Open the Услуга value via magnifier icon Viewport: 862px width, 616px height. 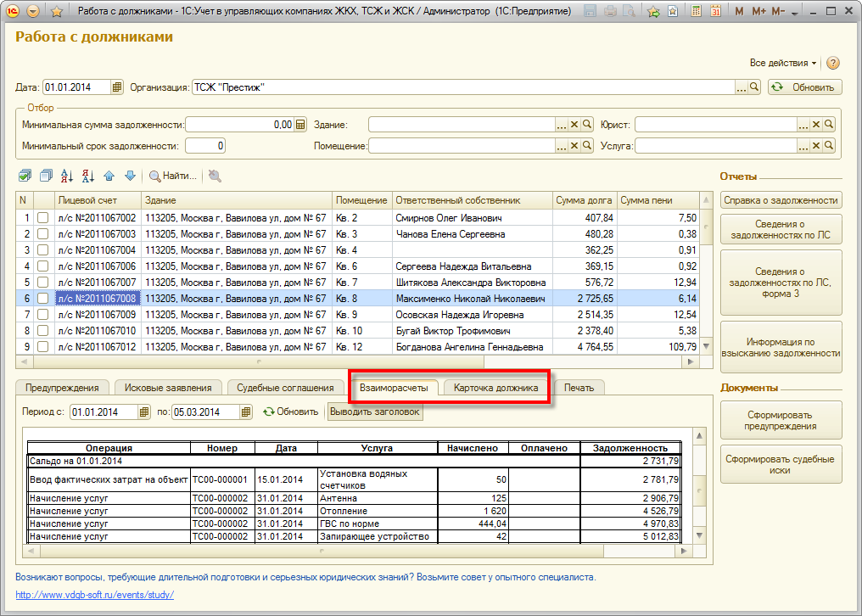[x=829, y=146]
